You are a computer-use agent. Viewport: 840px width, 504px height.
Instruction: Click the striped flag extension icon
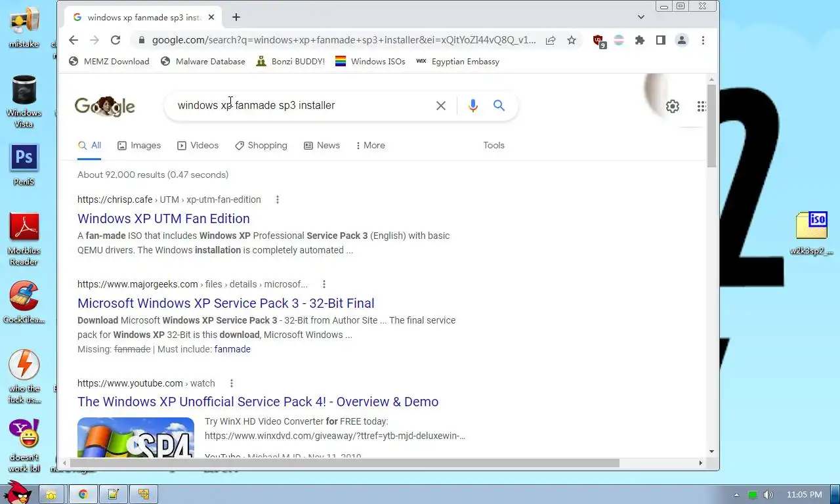pyautogui.click(x=619, y=40)
